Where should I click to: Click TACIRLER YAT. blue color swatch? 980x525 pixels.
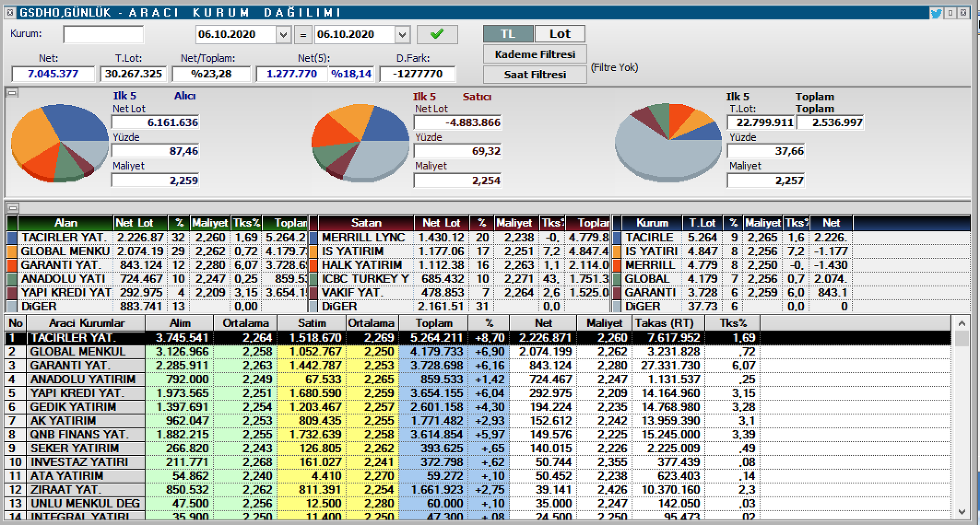pos(12,238)
